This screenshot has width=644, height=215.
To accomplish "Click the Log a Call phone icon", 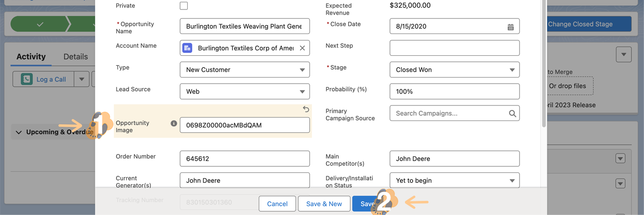I will [27, 79].
